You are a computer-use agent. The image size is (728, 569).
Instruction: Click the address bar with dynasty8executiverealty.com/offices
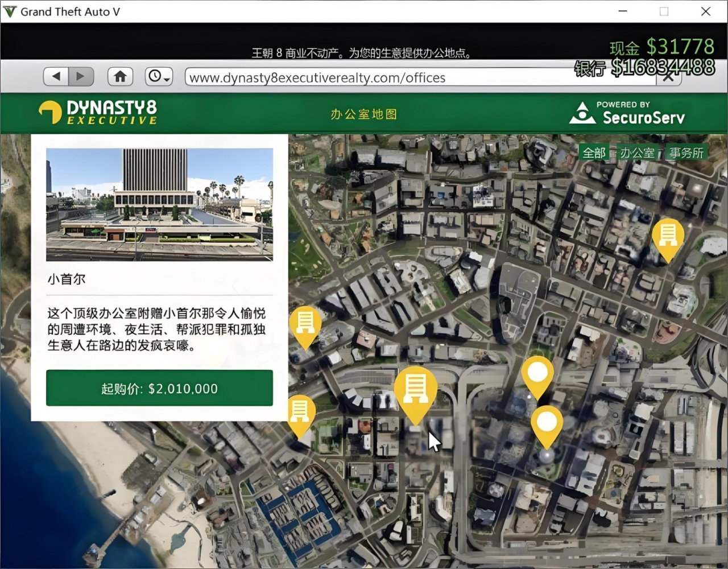click(421, 77)
